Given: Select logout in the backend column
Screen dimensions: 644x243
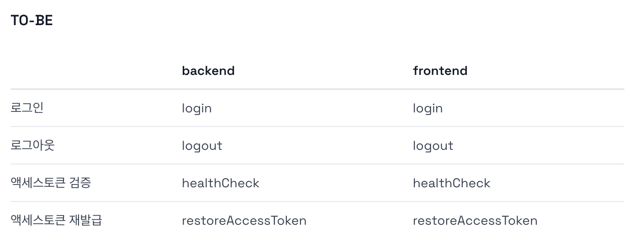Looking at the screenshot, I should click(x=202, y=146).
